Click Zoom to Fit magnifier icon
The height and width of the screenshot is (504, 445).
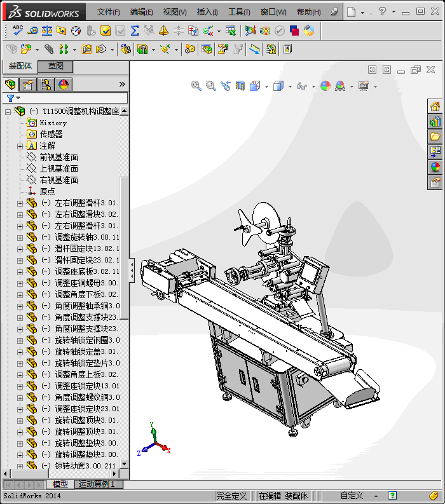click(196, 86)
